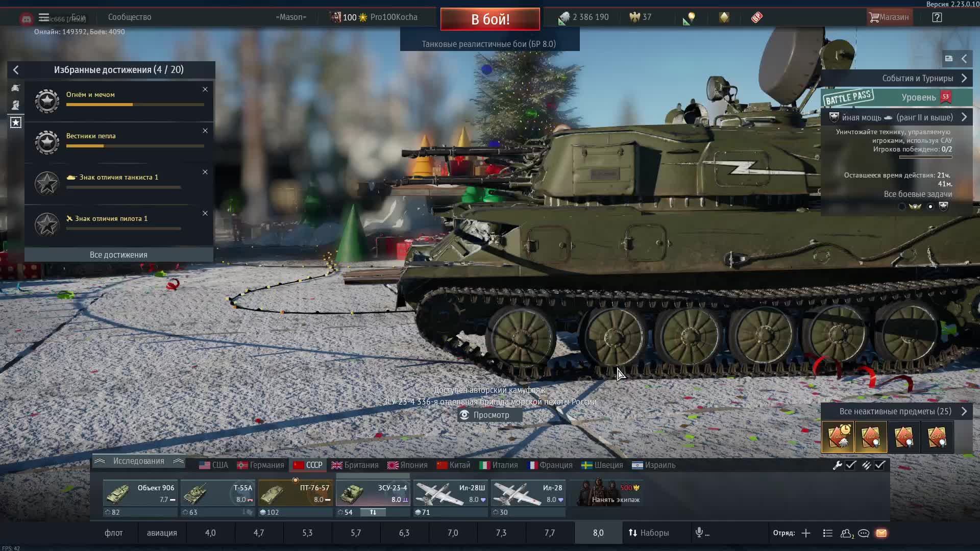Open vehicle modifications wrench icon
This screenshot has width=980, height=551.
839,465
